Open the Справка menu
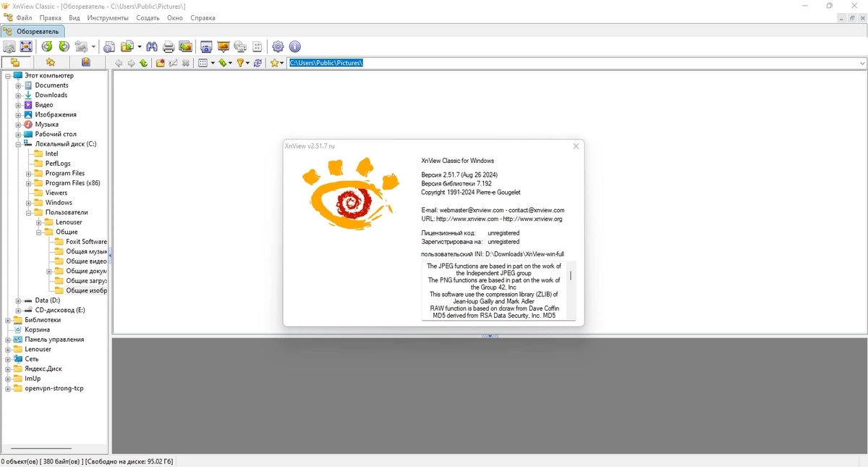868x467 pixels. click(x=203, y=17)
